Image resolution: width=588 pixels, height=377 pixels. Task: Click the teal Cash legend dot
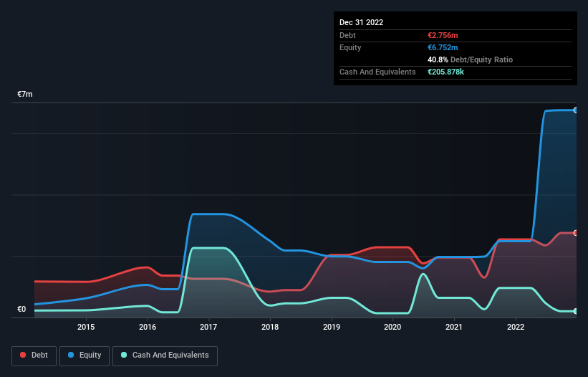pyautogui.click(x=124, y=355)
